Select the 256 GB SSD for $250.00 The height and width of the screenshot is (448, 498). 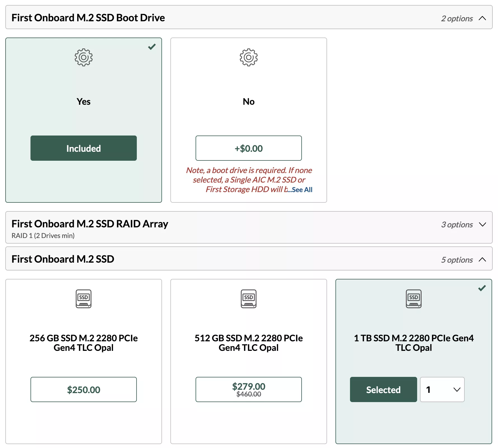(x=84, y=389)
